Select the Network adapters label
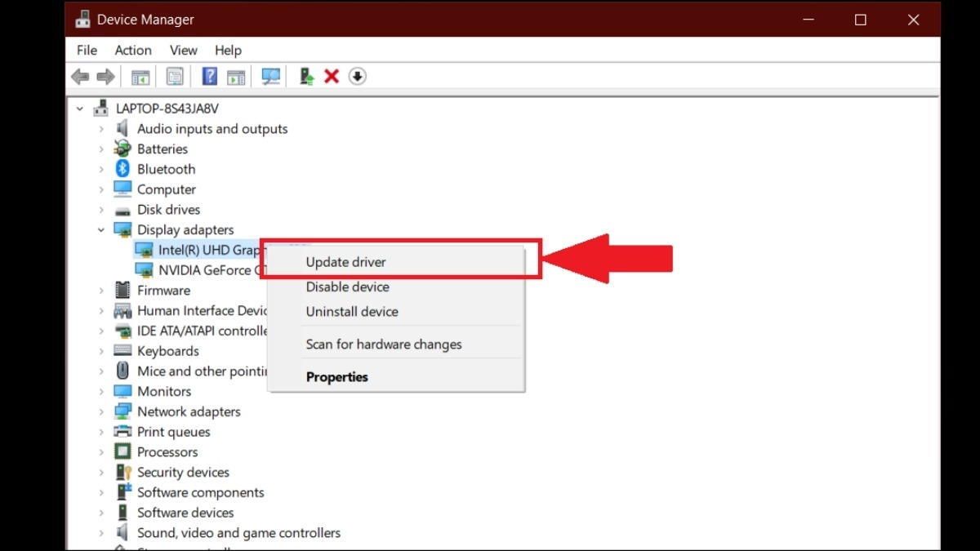 point(189,411)
